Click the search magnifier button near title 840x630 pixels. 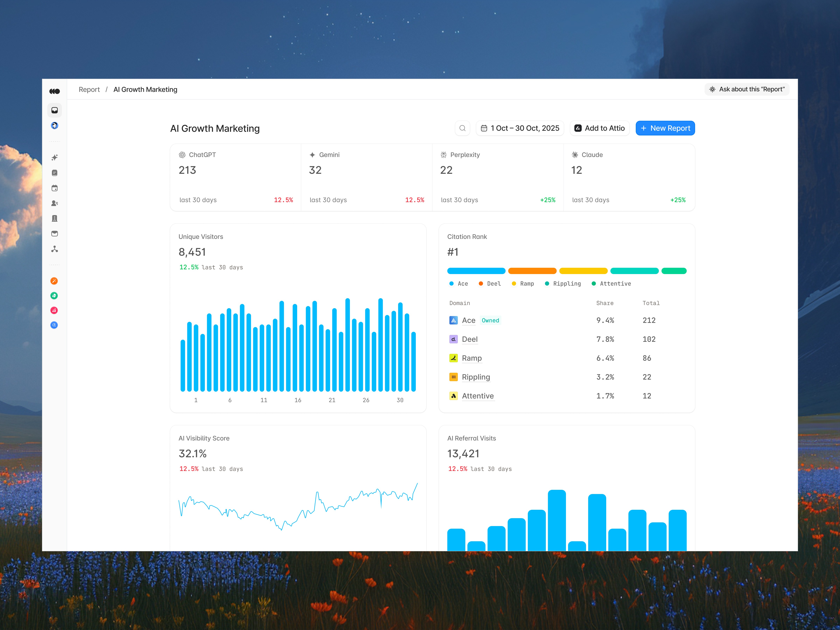pyautogui.click(x=462, y=128)
